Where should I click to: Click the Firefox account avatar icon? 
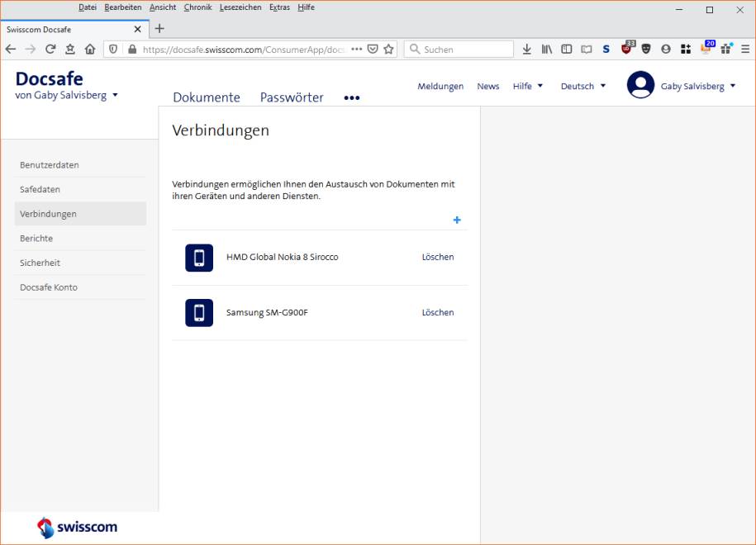[666, 50]
